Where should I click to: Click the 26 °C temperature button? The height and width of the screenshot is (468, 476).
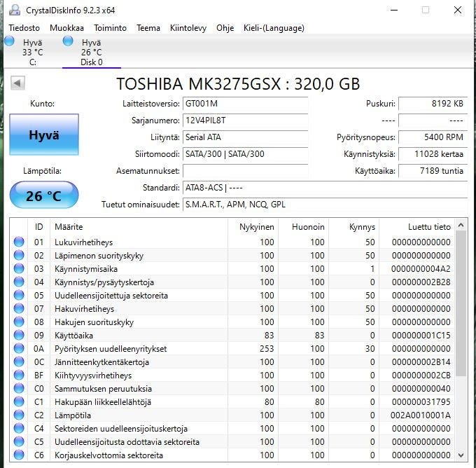pos(44,195)
